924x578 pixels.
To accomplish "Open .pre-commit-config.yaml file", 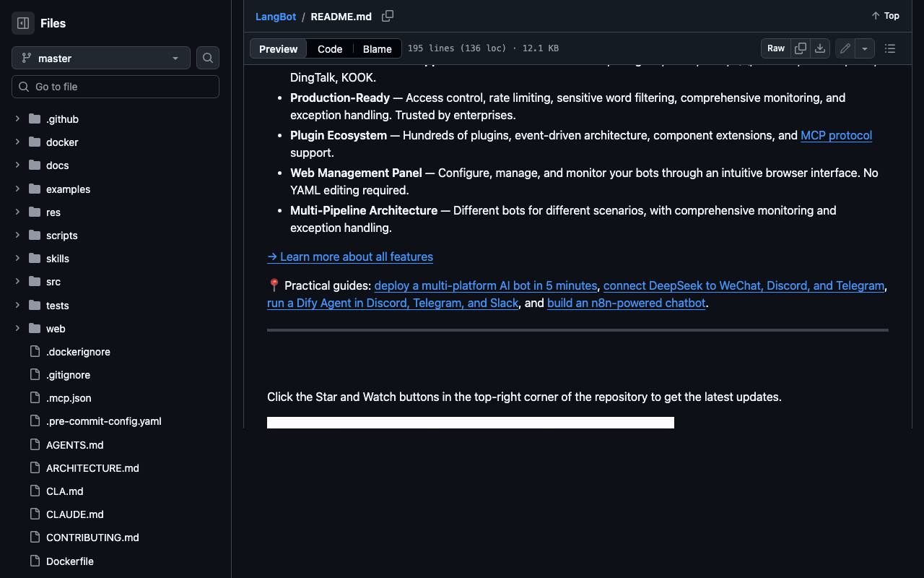I will tap(104, 421).
